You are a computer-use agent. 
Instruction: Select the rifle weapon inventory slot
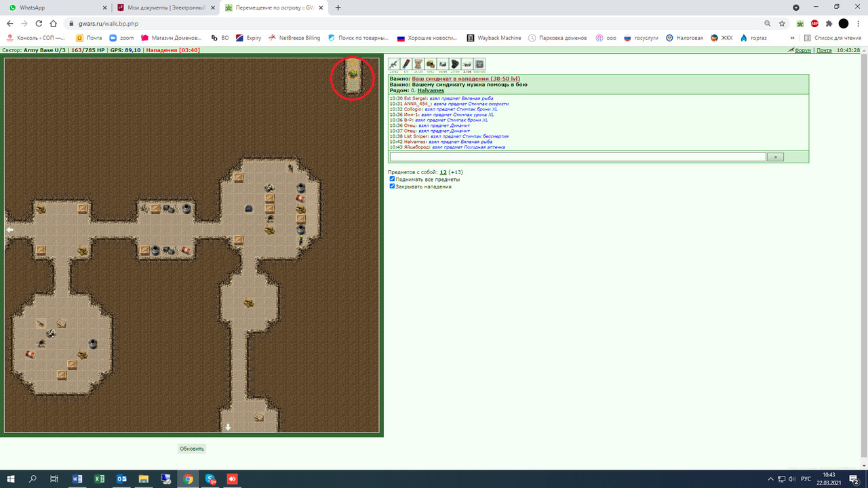[x=394, y=64]
